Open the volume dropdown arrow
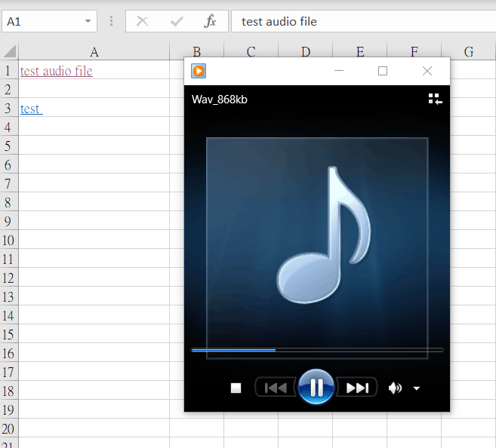Image resolution: width=496 pixels, height=448 pixels. tap(417, 388)
